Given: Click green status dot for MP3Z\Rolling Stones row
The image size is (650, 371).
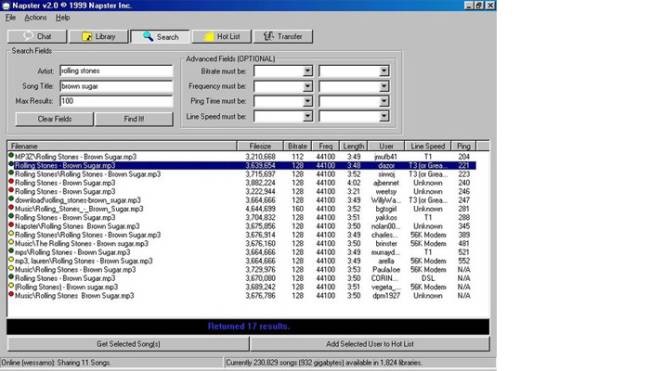Looking at the screenshot, I should tap(11, 156).
